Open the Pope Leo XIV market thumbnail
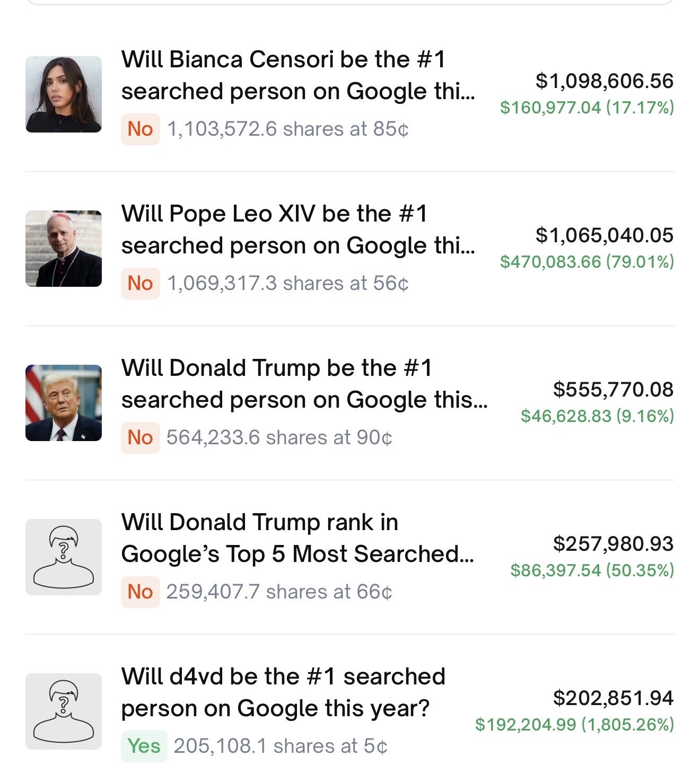Screen dimensions: 700x774 point(64,249)
